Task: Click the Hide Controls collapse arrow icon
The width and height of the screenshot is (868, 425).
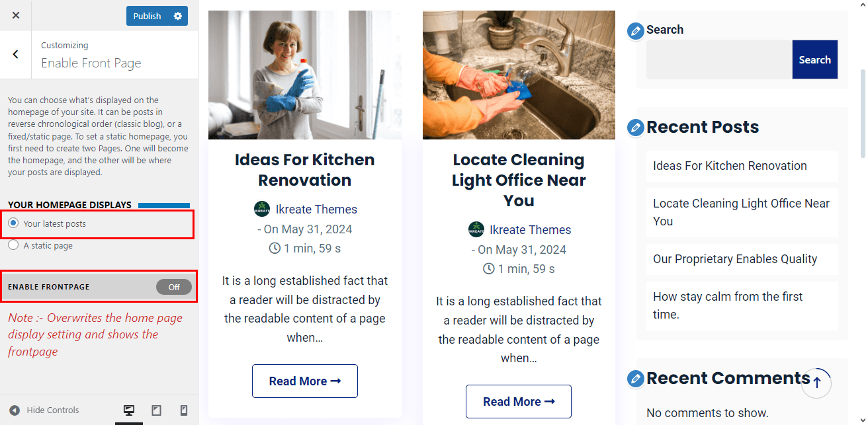Action: [15, 410]
